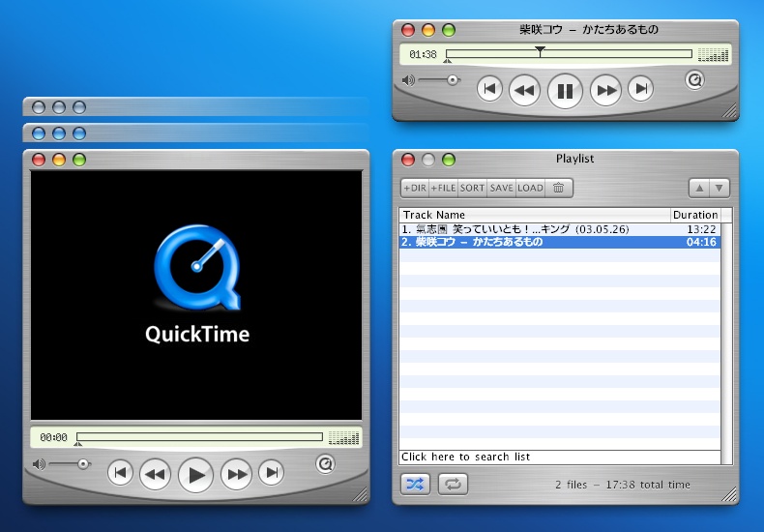This screenshot has height=532, width=764.
Task: Skip to next track in top player
Action: pos(641,89)
